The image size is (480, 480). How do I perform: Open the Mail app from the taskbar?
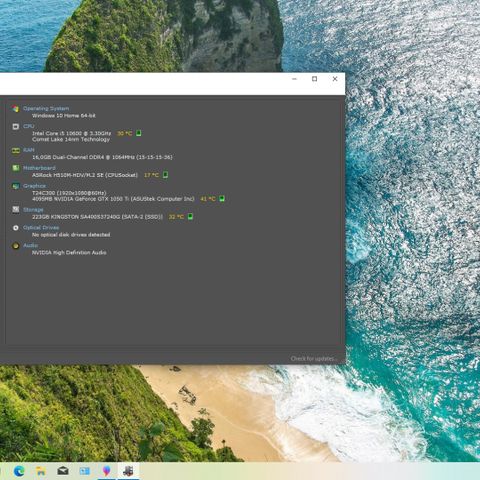tap(63, 471)
